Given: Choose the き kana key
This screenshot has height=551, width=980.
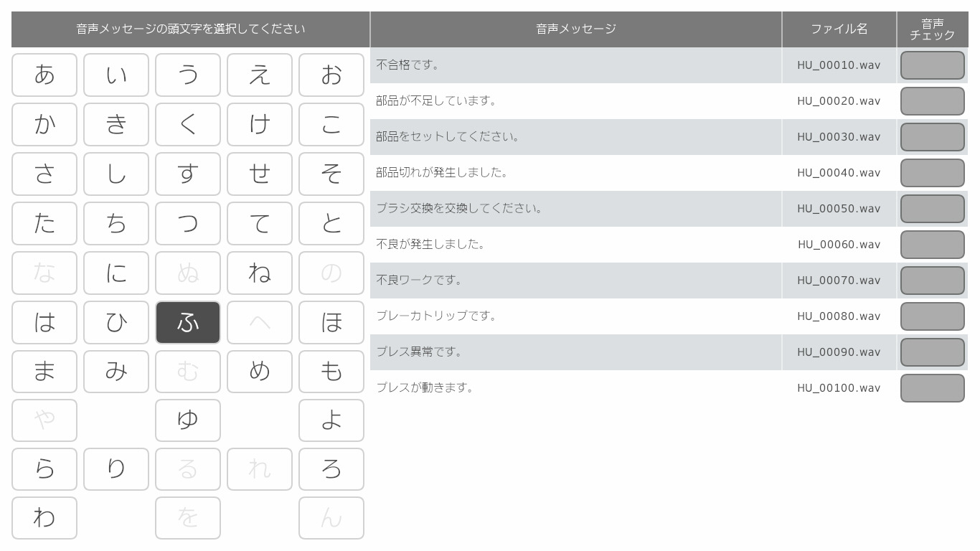Looking at the screenshot, I should 116,124.
